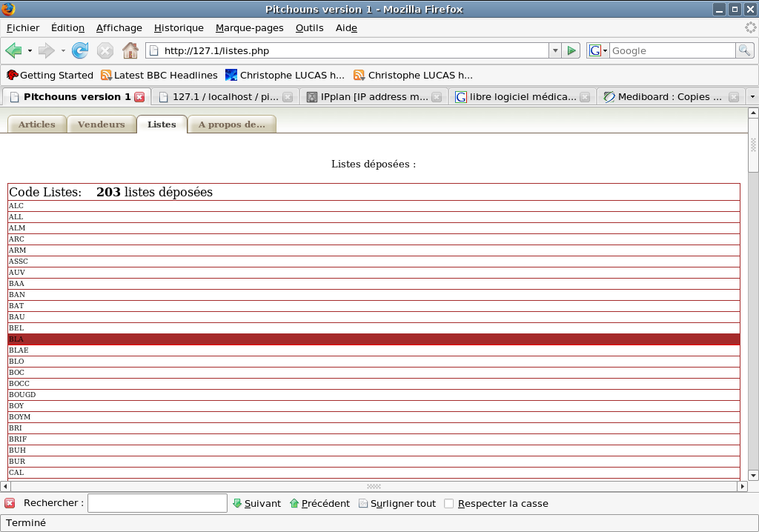Click the vertical scrollbar down arrow
Image resolution: width=759 pixels, height=532 pixels.
tap(753, 475)
